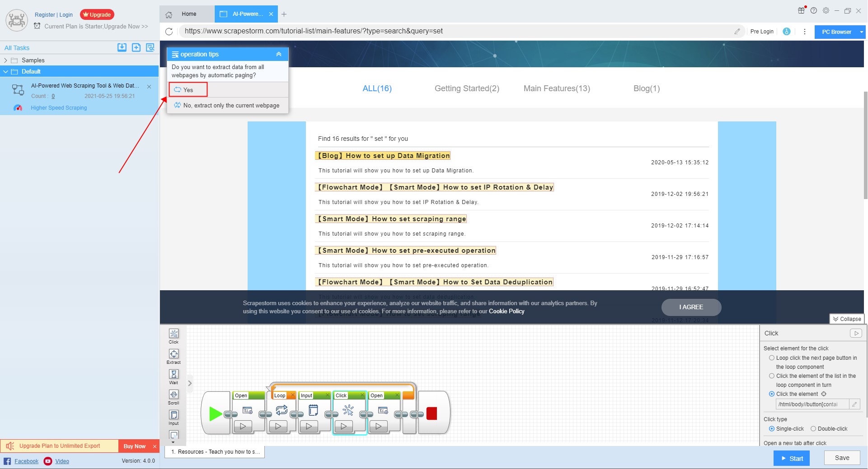The image size is (868, 469).
Task: Open the settings gear icon
Action: (826, 10)
